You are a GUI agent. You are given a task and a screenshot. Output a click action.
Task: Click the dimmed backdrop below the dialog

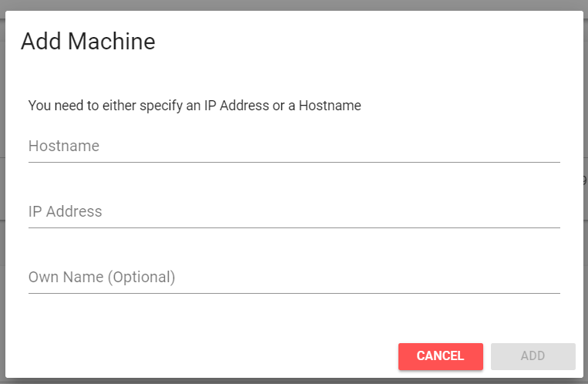[293, 381]
